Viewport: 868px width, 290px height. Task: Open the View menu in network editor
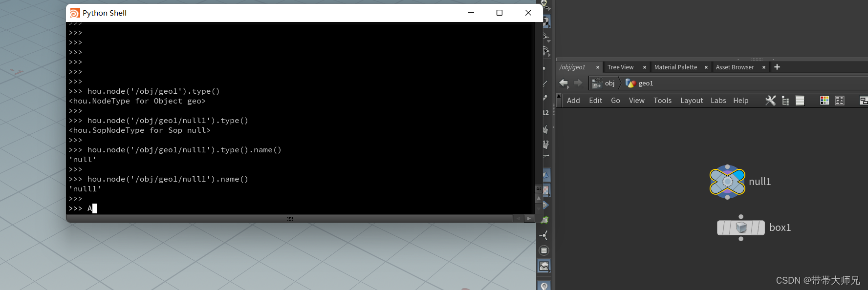coord(637,101)
